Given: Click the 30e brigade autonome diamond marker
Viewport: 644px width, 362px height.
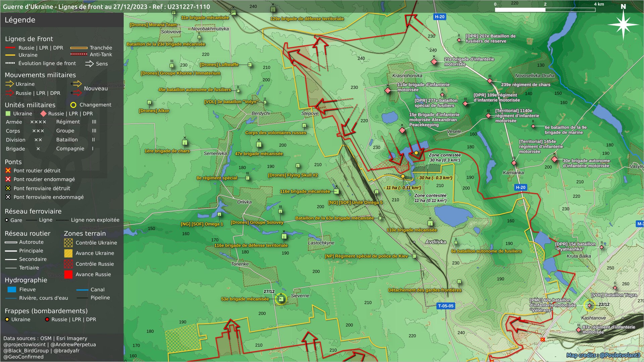Looking at the screenshot, I should click(554, 160).
